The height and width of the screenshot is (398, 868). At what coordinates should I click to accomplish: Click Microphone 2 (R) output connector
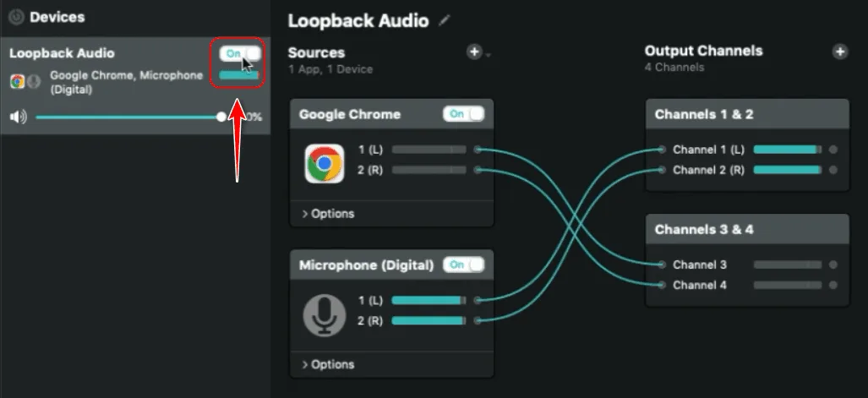click(x=478, y=320)
